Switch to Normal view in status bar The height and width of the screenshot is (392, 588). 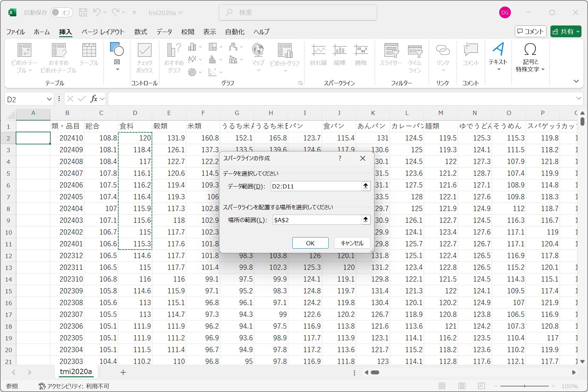(442, 386)
